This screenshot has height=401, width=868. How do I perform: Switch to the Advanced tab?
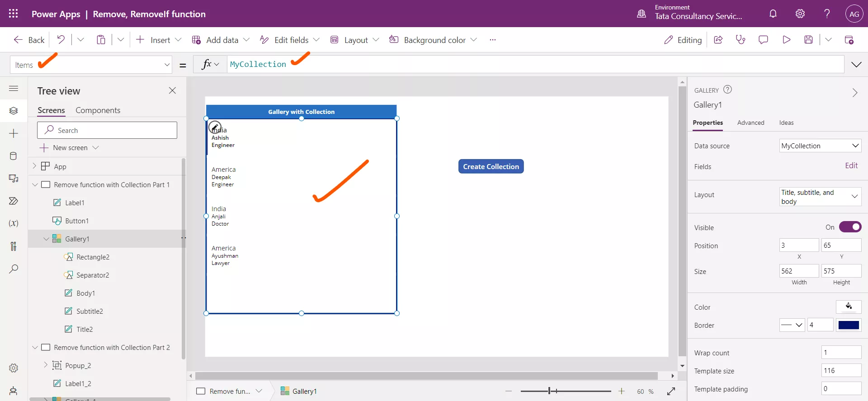(750, 123)
